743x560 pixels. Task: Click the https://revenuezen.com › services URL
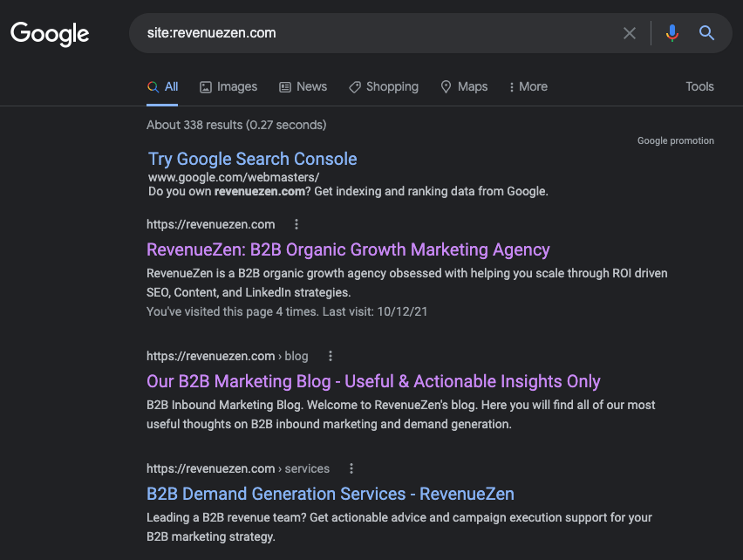tap(238, 468)
